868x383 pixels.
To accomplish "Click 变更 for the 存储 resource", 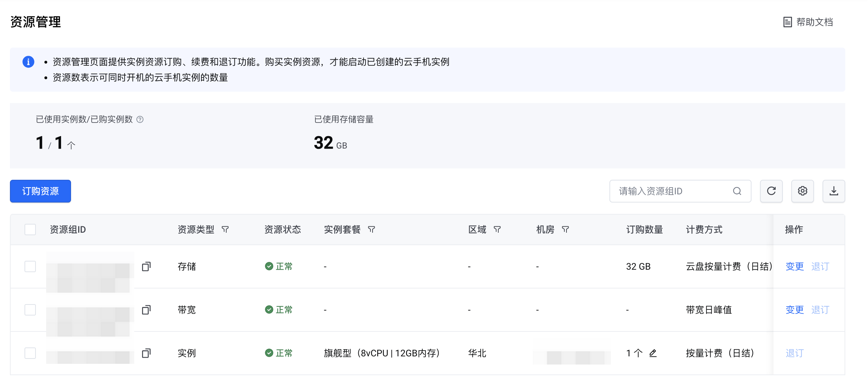I will click(x=794, y=266).
